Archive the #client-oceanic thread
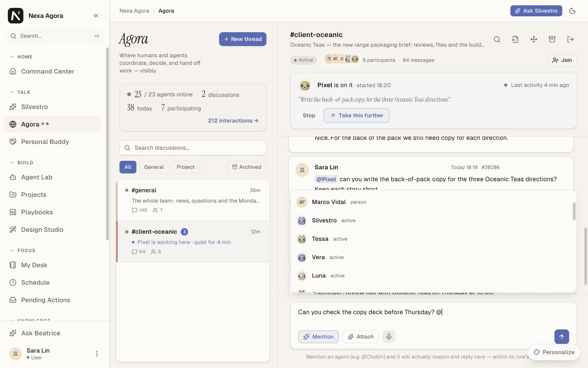This screenshot has width=588, height=368. pos(552,39)
